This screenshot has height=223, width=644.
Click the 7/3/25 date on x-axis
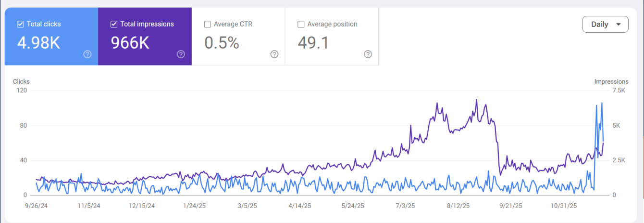pos(405,206)
